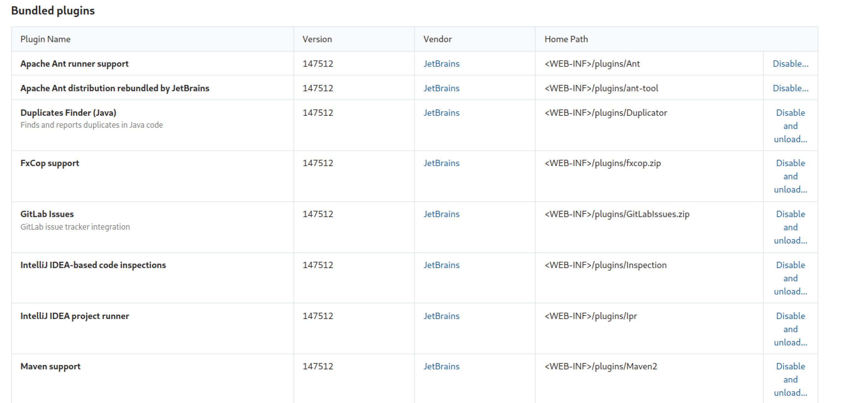Open JetBrains vendor link for GitLab Issues
The image size is (868, 403).
[441, 214]
